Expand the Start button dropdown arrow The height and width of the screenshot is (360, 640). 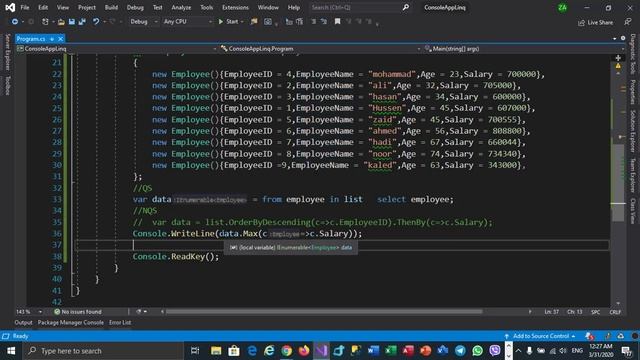[x=242, y=22]
